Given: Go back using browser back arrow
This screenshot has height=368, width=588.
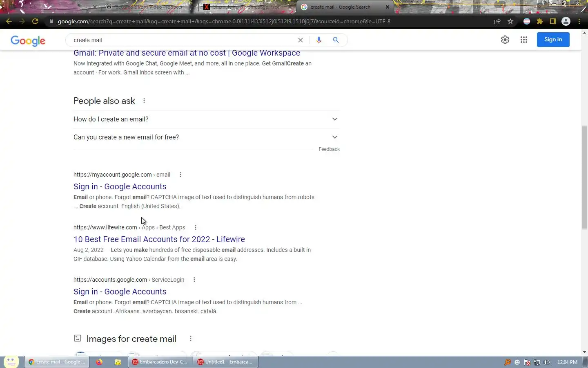Looking at the screenshot, I should point(9,21).
